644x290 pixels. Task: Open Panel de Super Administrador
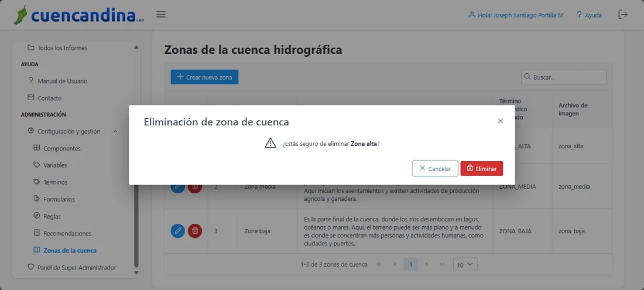click(76, 267)
